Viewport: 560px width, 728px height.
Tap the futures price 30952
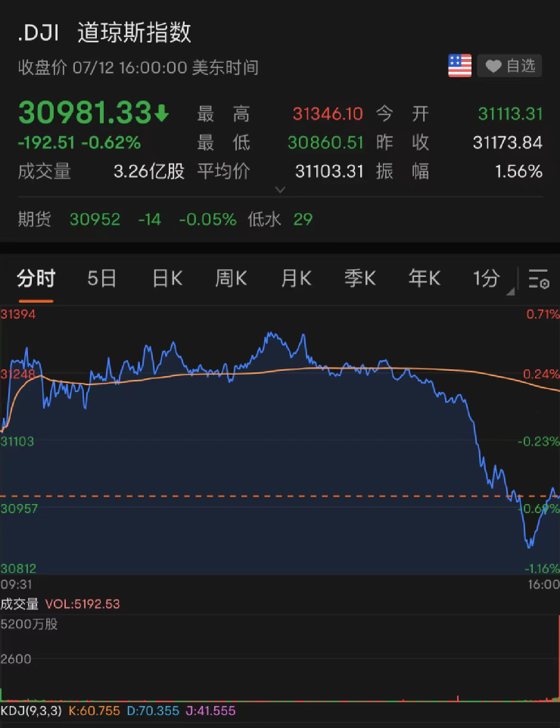tap(95, 219)
